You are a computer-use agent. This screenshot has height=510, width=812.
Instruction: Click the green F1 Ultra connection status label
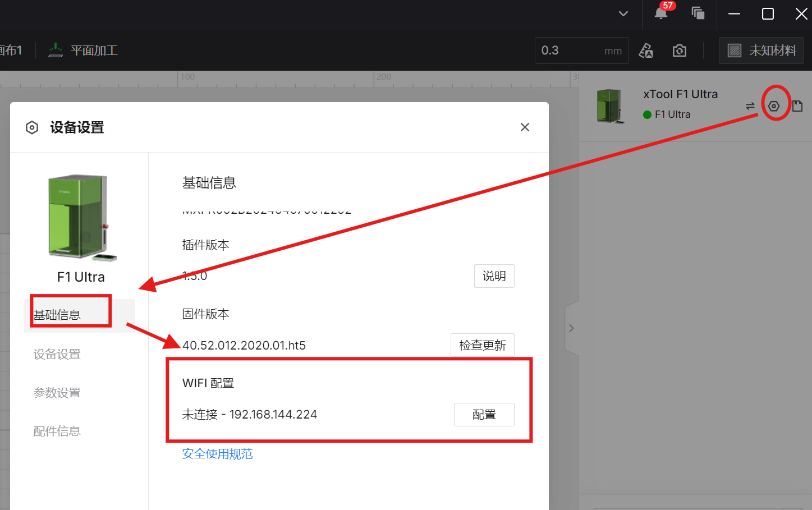[x=667, y=114]
